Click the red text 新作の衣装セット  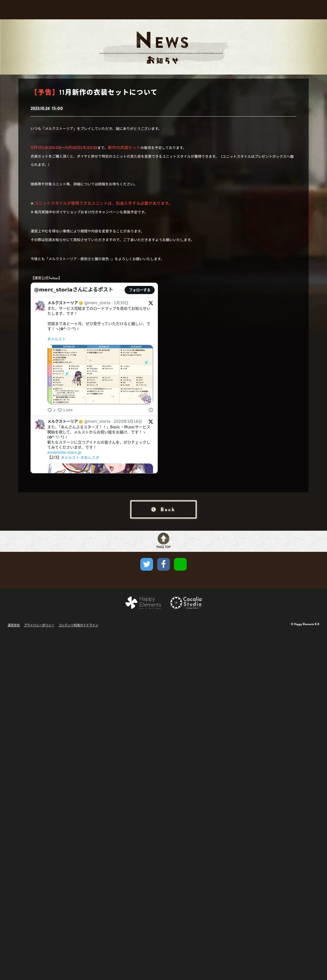click(124, 148)
